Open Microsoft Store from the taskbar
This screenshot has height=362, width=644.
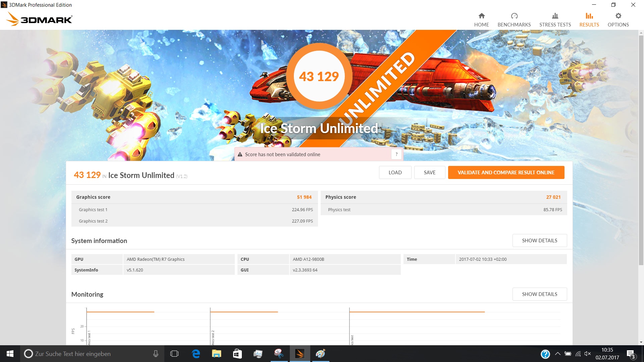tap(237, 354)
